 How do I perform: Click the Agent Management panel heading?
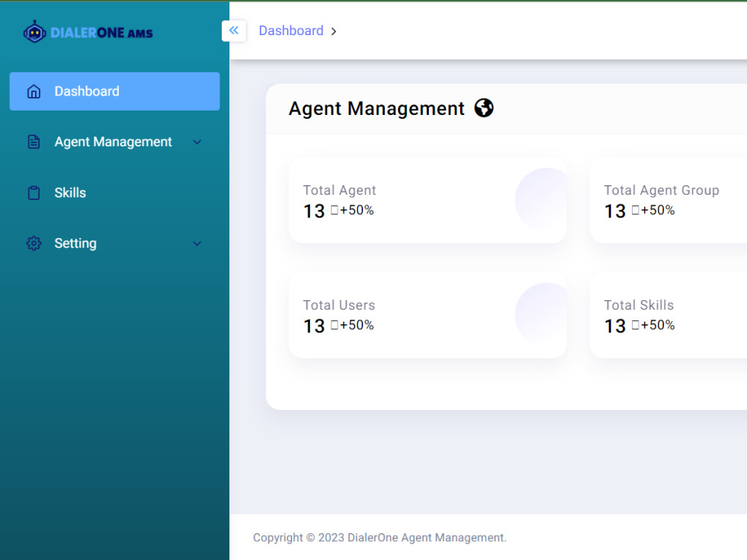pyautogui.click(x=376, y=108)
